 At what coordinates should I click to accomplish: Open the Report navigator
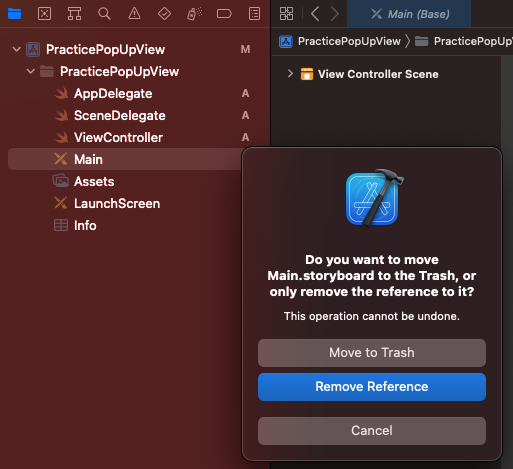click(x=254, y=14)
